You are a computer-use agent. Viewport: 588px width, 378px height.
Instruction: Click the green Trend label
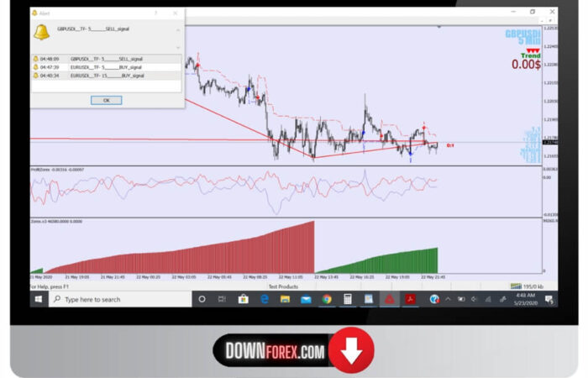click(x=531, y=55)
